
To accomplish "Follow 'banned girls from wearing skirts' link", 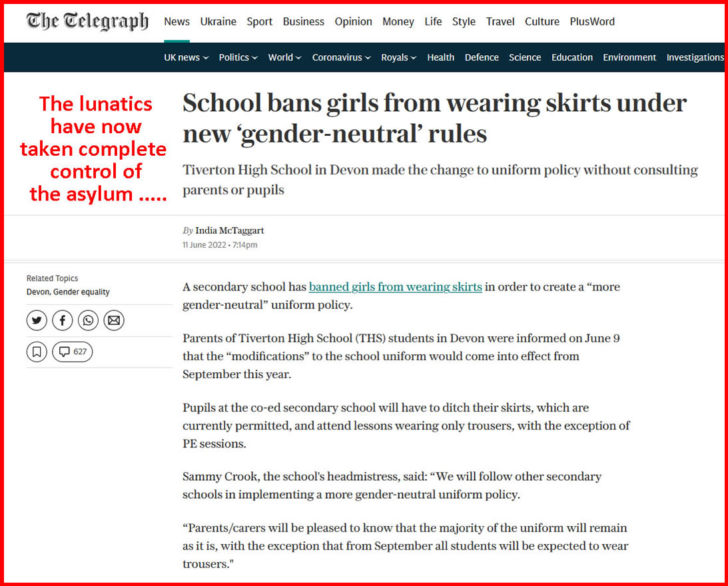I will pyautogui.click(x=396, y=287).
